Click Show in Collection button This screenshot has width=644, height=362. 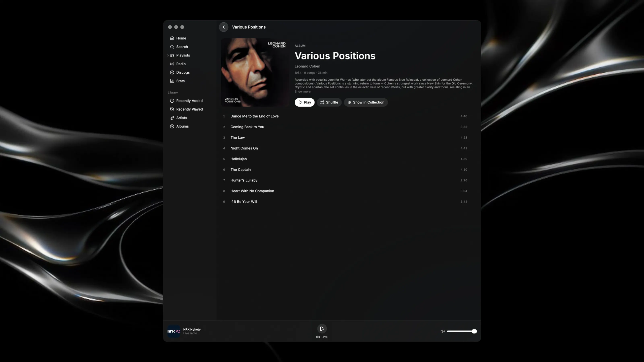(x=366, y=102)
